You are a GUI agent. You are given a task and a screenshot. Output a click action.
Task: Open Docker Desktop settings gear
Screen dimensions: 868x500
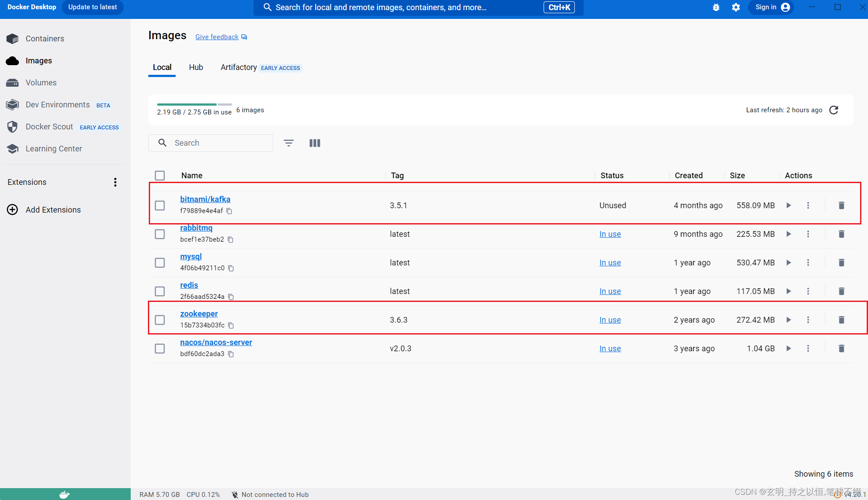pos(736,7)
